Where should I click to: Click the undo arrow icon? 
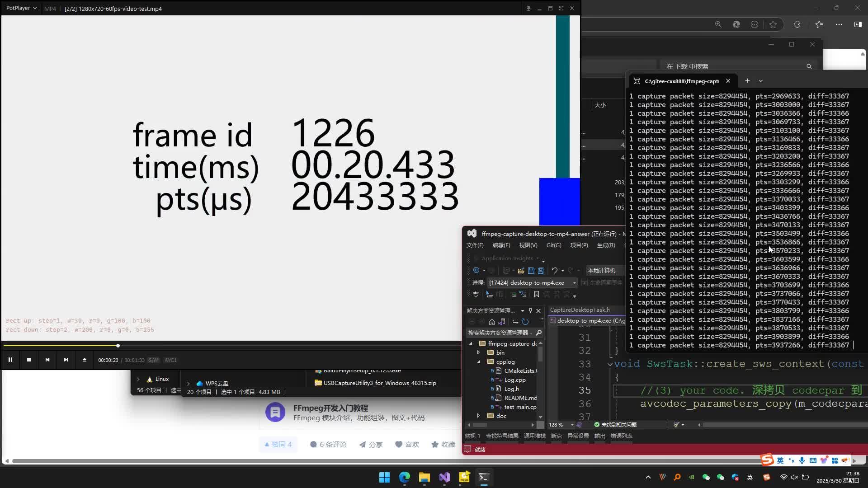click(x=554, y=270)
